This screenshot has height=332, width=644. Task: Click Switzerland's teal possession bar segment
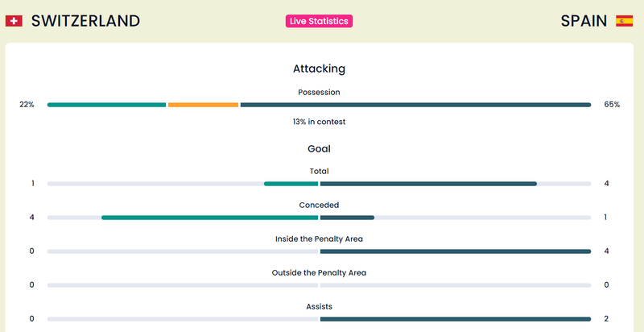(106, 105)
